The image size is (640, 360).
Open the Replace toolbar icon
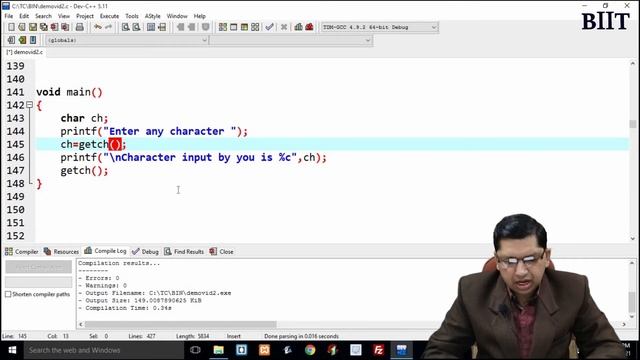(x=136, y=27)
